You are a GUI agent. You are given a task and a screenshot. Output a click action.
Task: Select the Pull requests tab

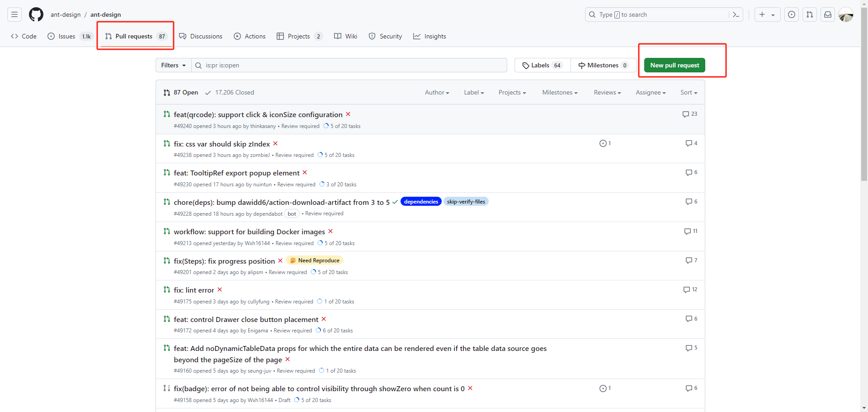pyautogui.click(x=136, y=36)
